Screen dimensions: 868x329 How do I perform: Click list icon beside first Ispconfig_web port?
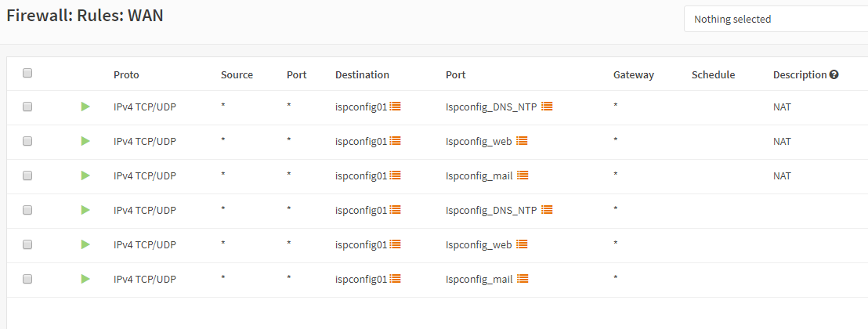522,141
